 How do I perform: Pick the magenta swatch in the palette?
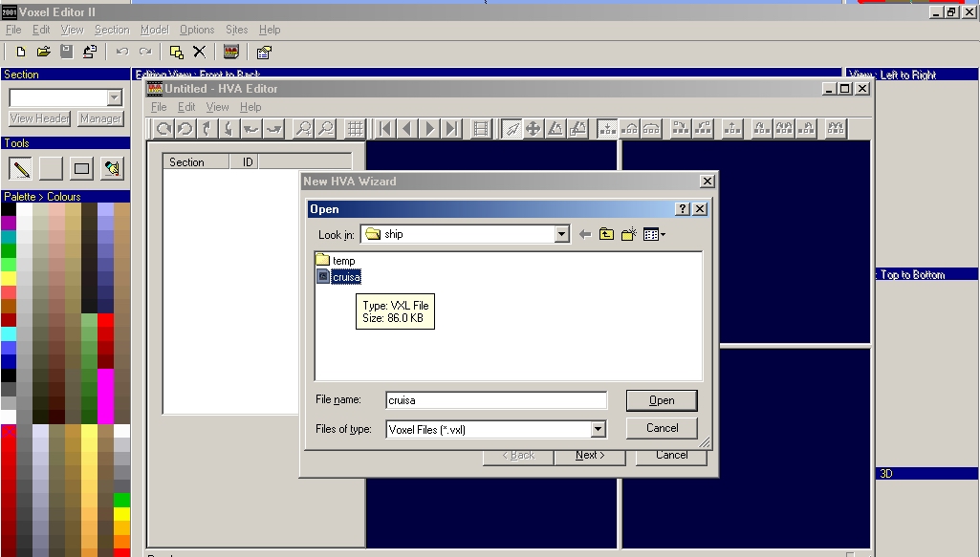tap(105, 396)
